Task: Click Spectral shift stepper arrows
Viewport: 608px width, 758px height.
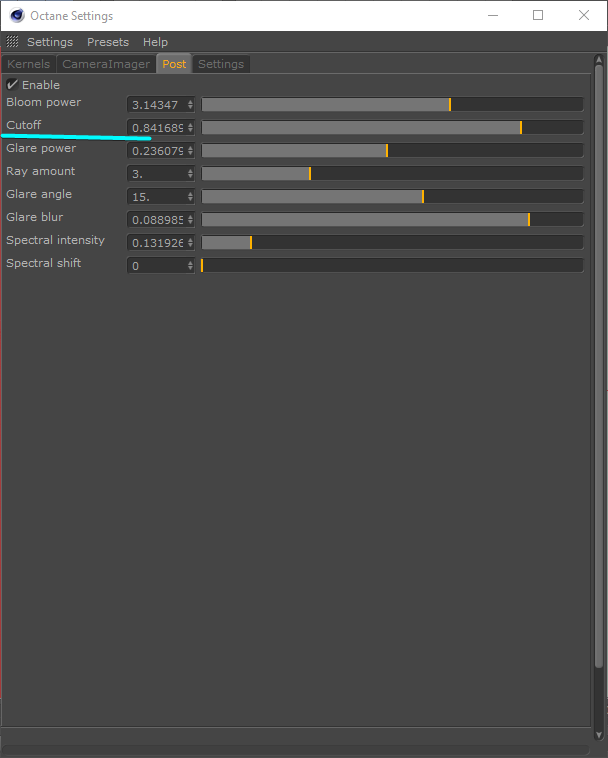Action: (x=190, y=265)
